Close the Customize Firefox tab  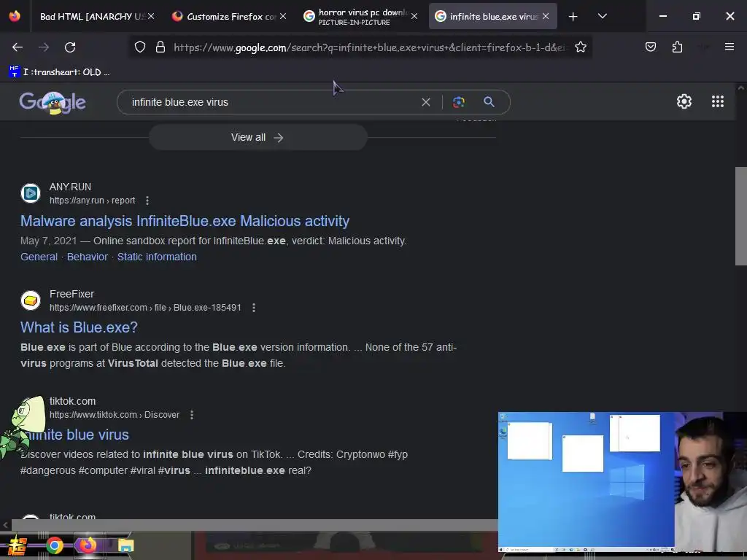[283, 17]
